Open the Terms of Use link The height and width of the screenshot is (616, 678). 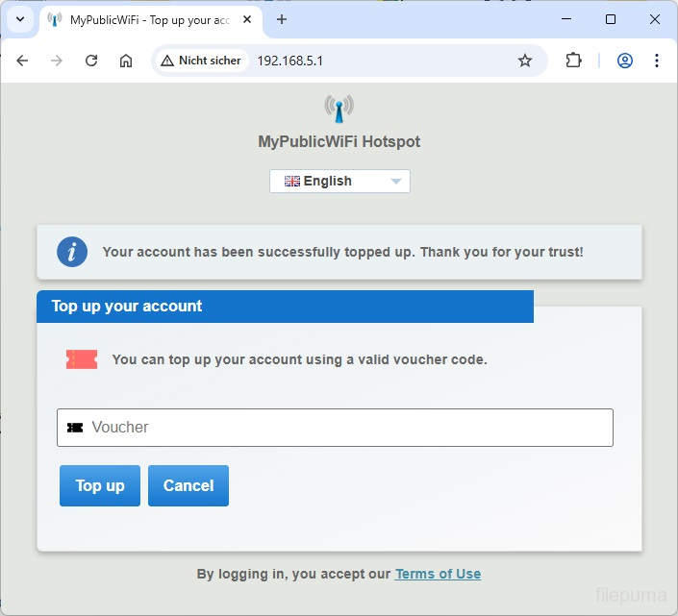[438, 574]
